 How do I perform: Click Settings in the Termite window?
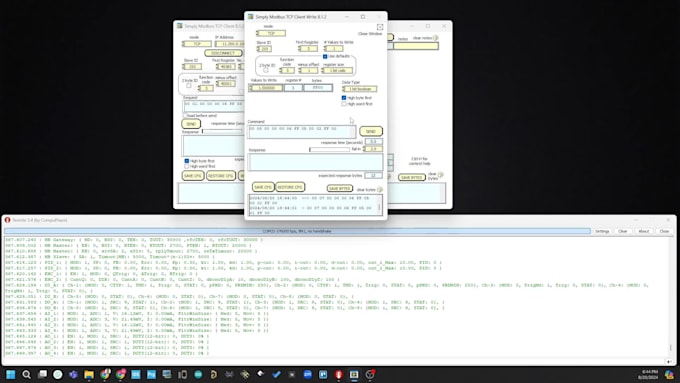click(x=602, y=231)
